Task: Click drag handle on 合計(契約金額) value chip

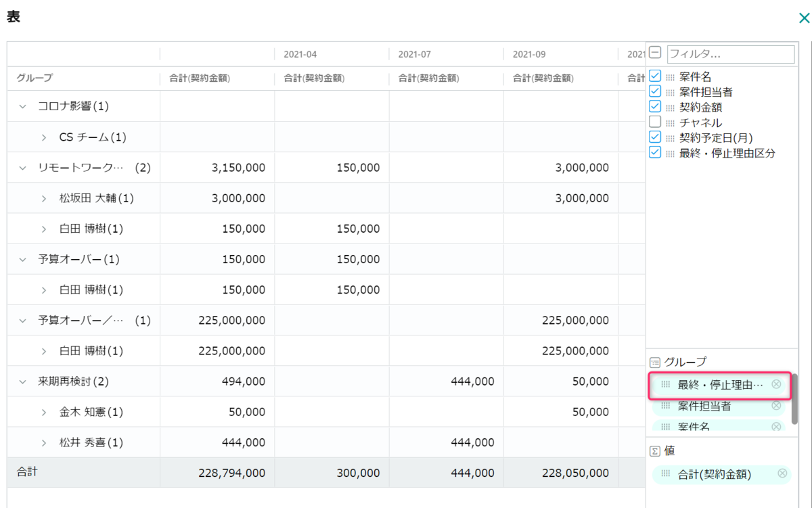Action: [666, 474]
